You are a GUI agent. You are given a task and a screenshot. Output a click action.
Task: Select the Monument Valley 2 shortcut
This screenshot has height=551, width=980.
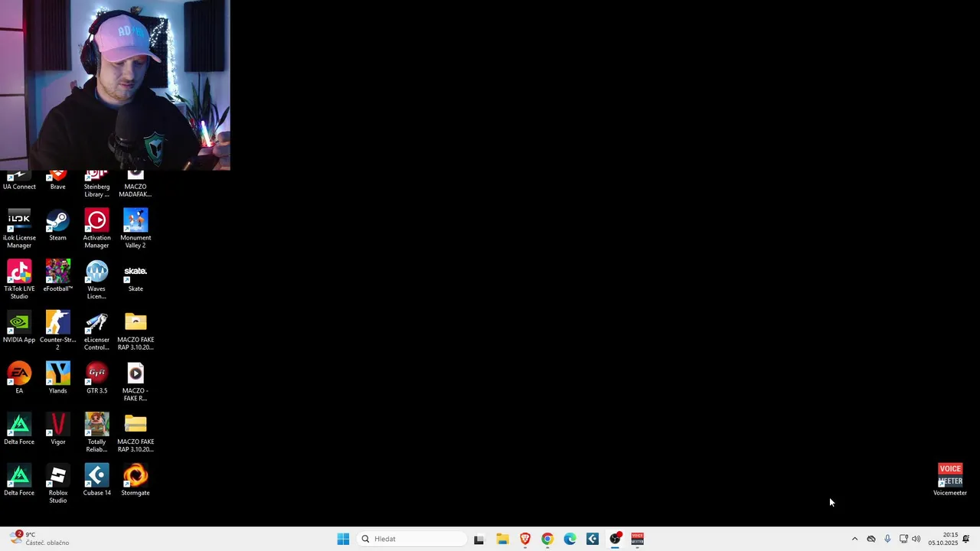[x=136, y=228]
